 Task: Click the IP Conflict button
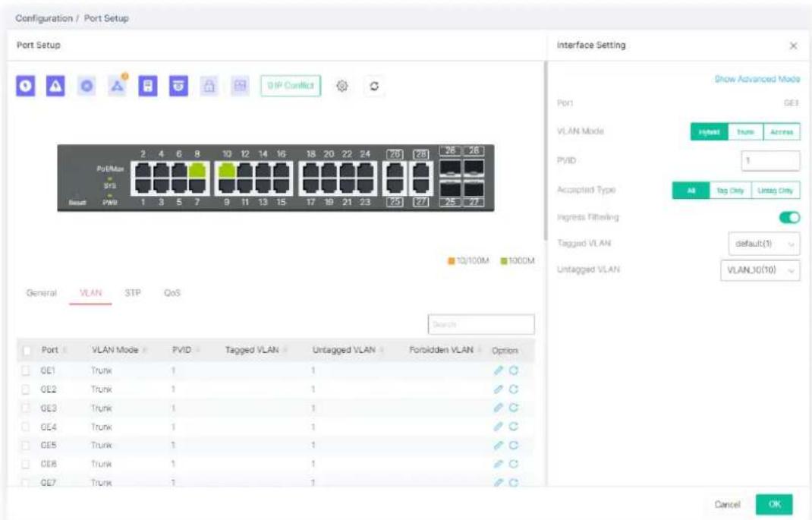(x=291, y=86)
